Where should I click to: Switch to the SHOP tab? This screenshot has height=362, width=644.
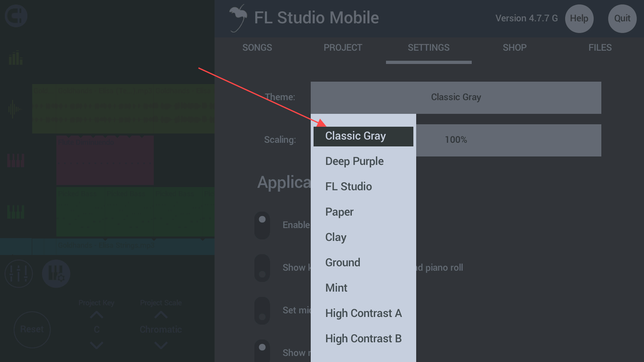pyautogui.click(x=514, y=48)
